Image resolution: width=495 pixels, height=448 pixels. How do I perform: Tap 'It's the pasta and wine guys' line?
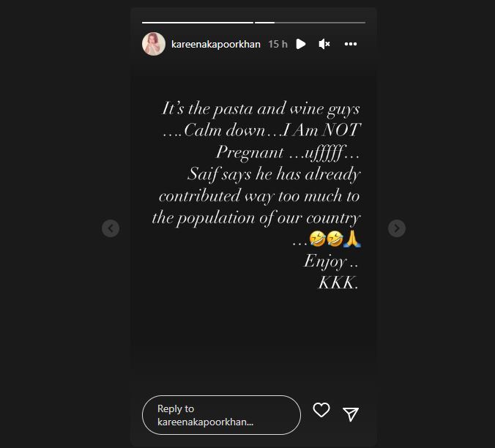pos(261,109)
